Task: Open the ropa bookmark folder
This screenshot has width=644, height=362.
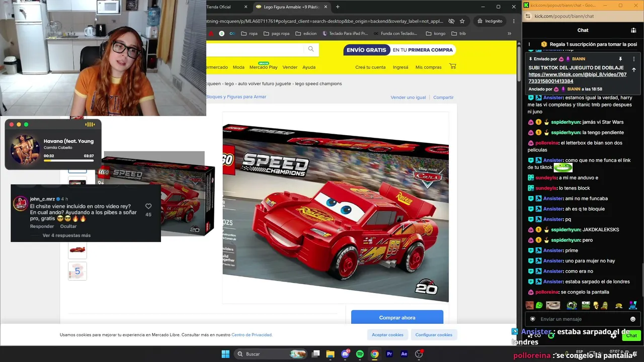Action: (x=249, y=34)
